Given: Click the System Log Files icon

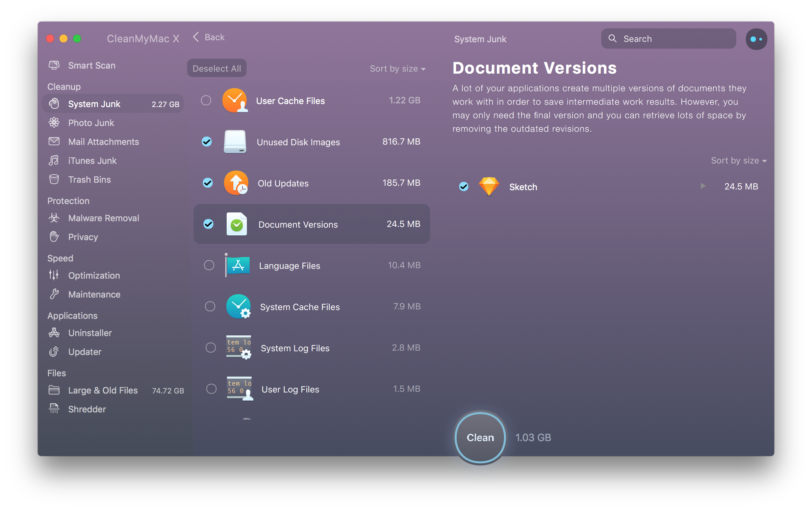Looking at the screenshot, I should point(239,348).
